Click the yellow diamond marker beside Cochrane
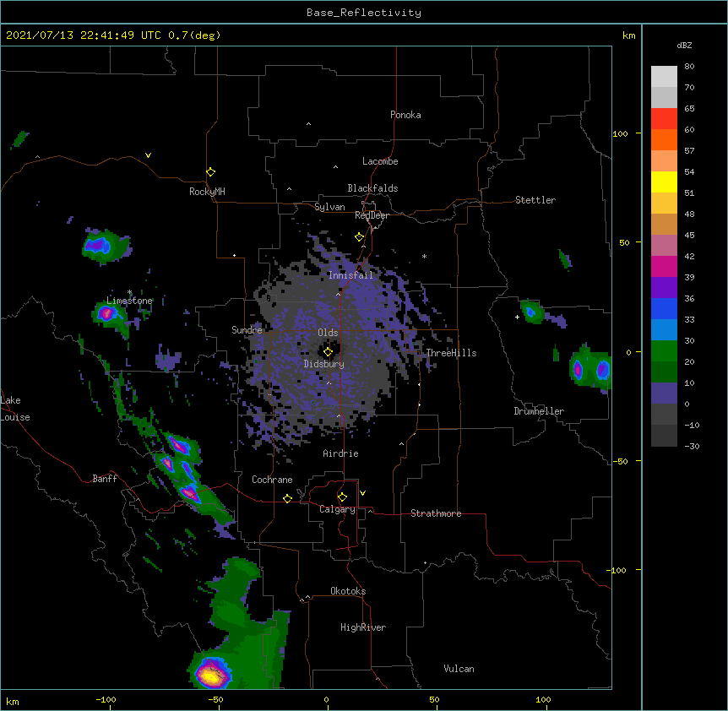Image resolution: width=728 pixels, height=711 pixels. (287, 498)
